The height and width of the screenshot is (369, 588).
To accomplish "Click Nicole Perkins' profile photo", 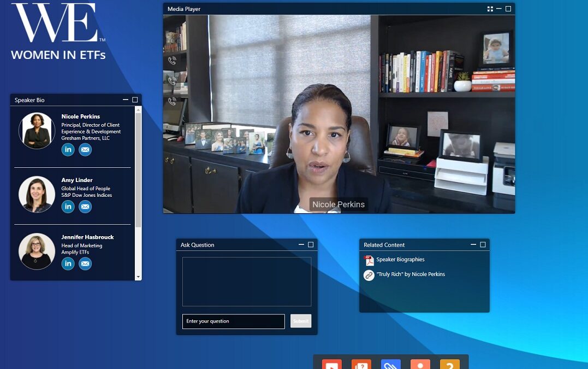I will (x=37, y=131).
